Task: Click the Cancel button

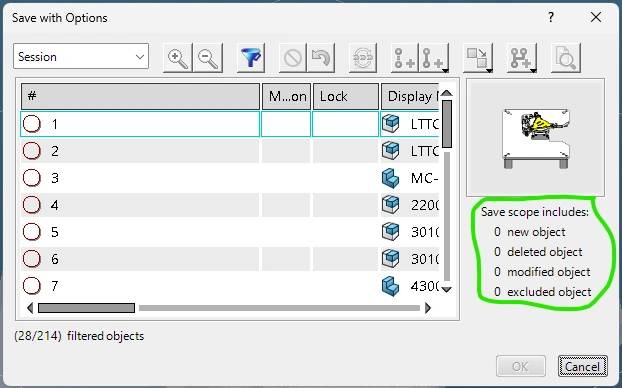Action: (x=582, y=366)
